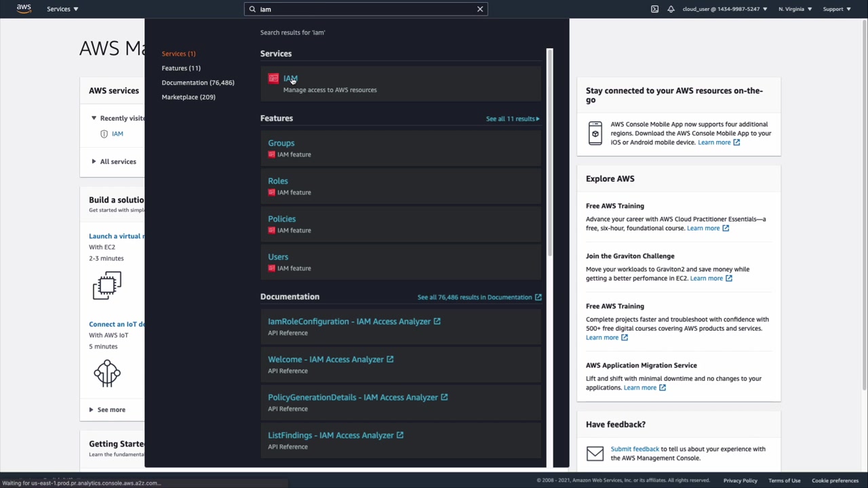Open Privacy Policy in footer
868x488 pixels.
click(x=740, y=481)
